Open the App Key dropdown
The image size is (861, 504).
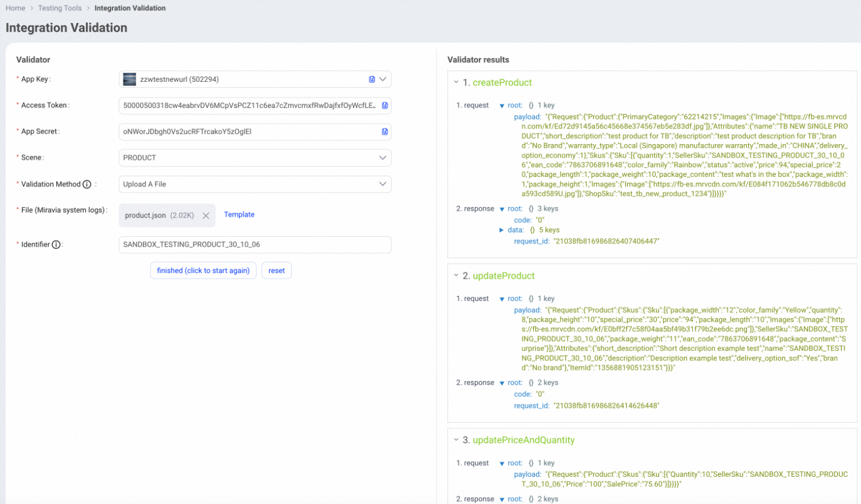[383, 79]
